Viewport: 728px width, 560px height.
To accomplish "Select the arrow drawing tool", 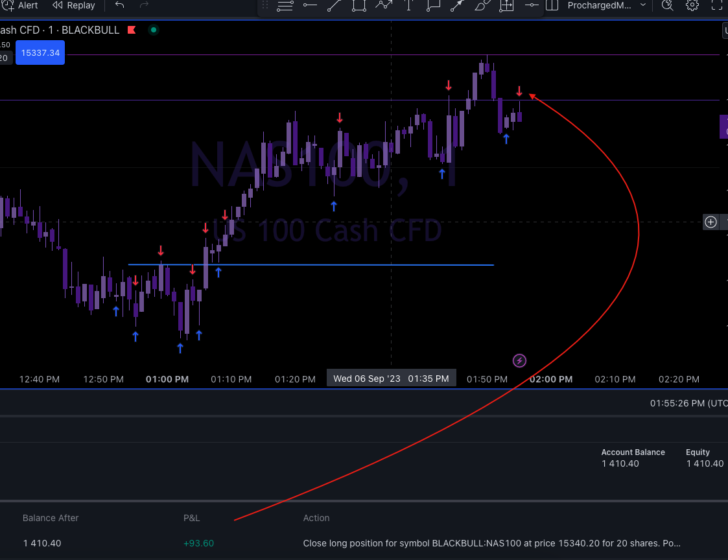I will 458,6.
